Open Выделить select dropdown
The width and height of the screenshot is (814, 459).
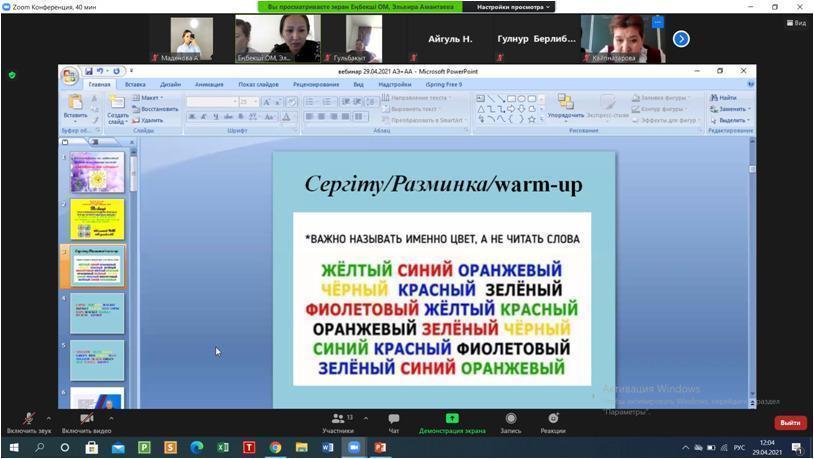pos(730,120)
